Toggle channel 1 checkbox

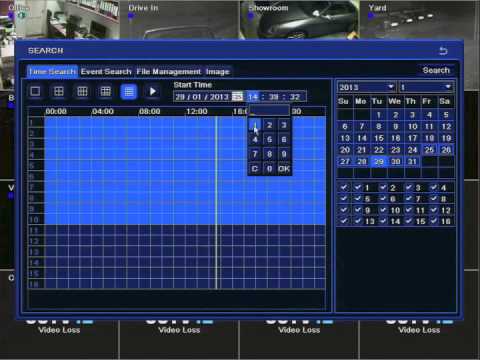358,187
